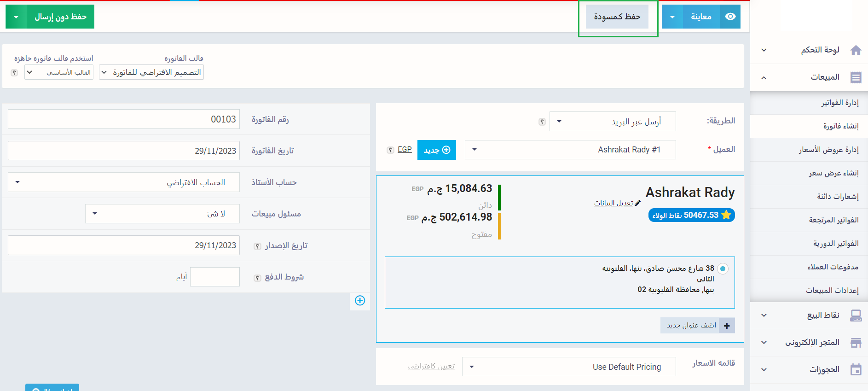Click the EGP currency link
The width and height of the screenshot is (868, 391).
(x=405, y=150)
